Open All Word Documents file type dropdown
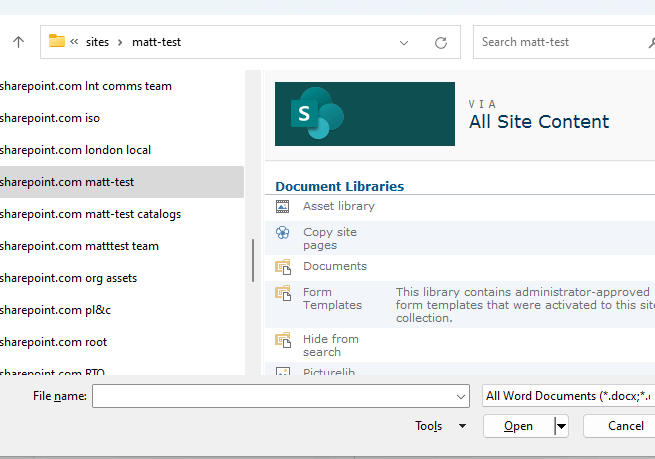 (x=568, y=396)
